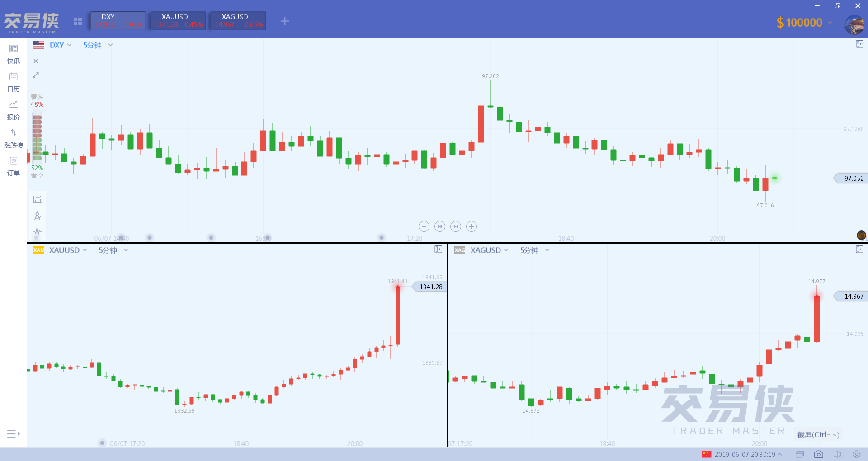Add a new symbol tab with plus icon
The width and height of the screenshot is (868, 461).
(x=284, y=21)
